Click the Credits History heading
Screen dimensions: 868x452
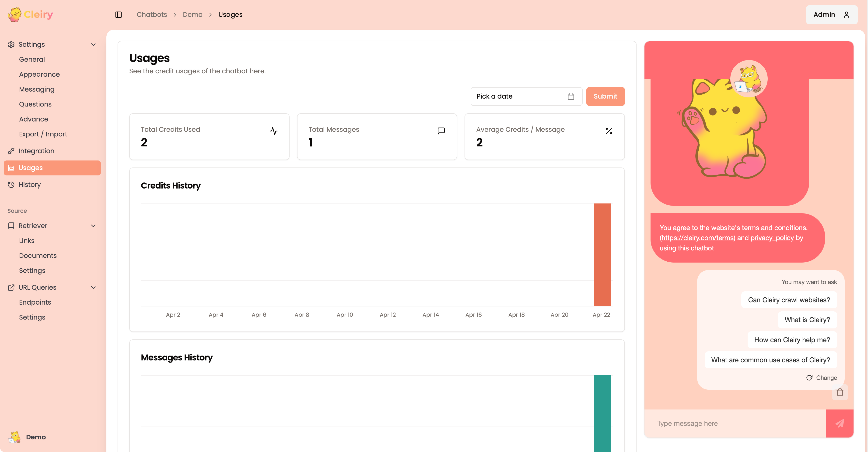coord(171,185)
